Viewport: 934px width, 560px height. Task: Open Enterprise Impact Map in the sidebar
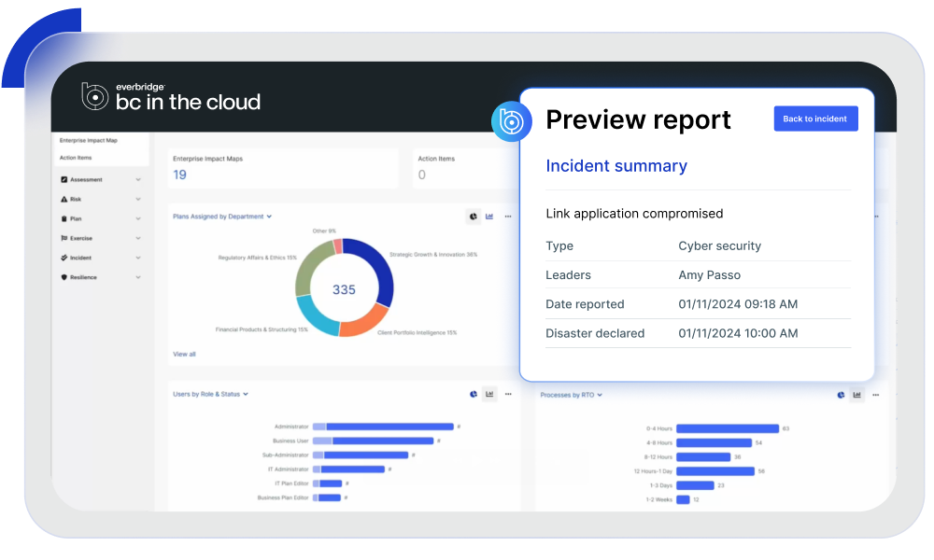pyautogui.click(x=89, y=140)
